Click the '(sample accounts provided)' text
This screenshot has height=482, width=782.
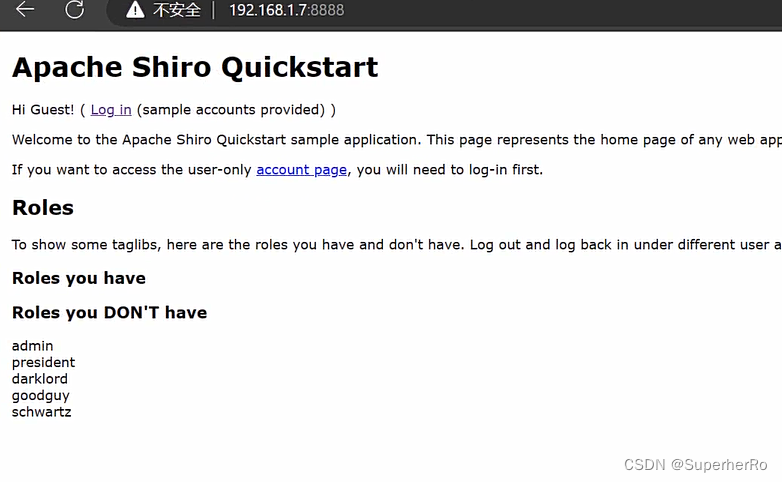pyautogui.click(x=231, y=110)
